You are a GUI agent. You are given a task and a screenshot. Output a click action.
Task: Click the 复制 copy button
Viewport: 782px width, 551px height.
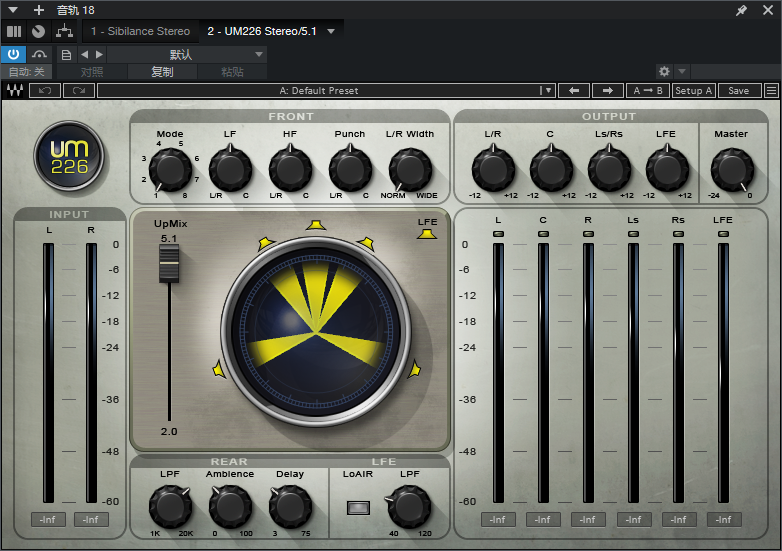[x=162, y=72]
